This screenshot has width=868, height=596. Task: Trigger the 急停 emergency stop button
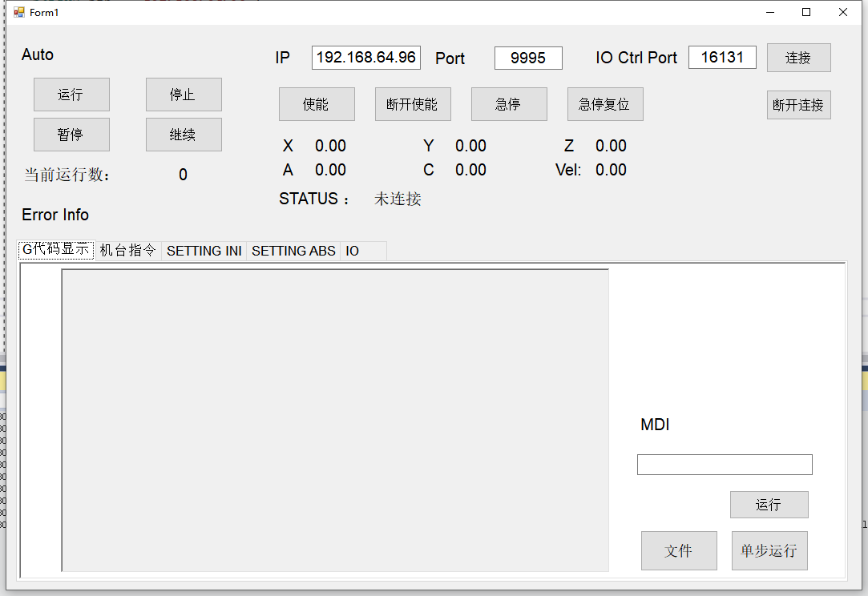pos(509,104)
